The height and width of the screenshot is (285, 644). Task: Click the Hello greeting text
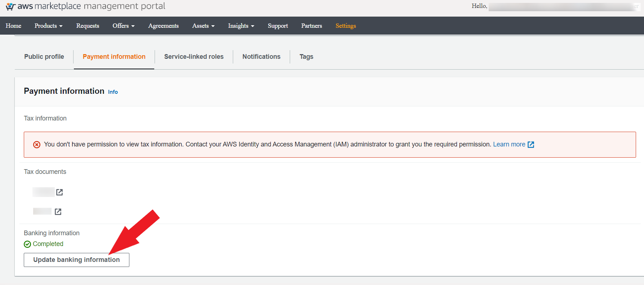(x=479, y=6)
